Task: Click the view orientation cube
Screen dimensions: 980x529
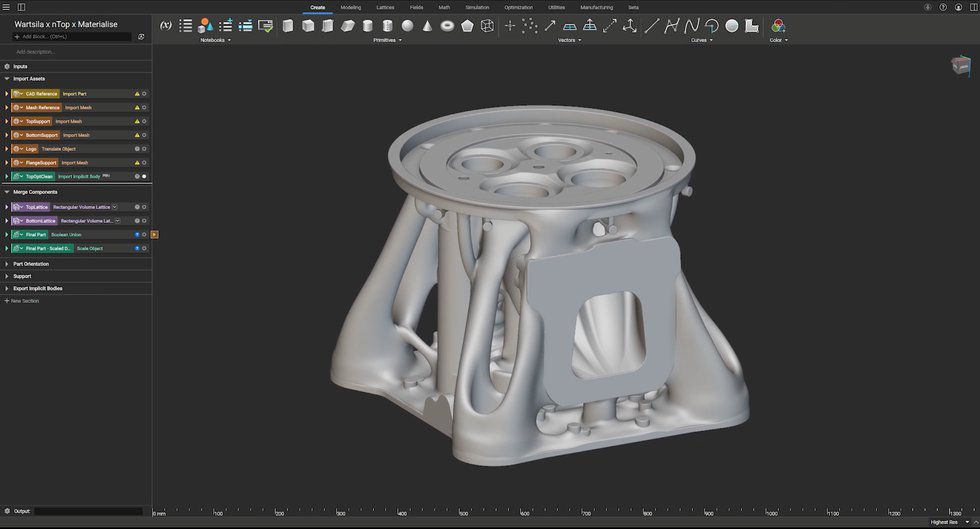Action: pos(960,66)
